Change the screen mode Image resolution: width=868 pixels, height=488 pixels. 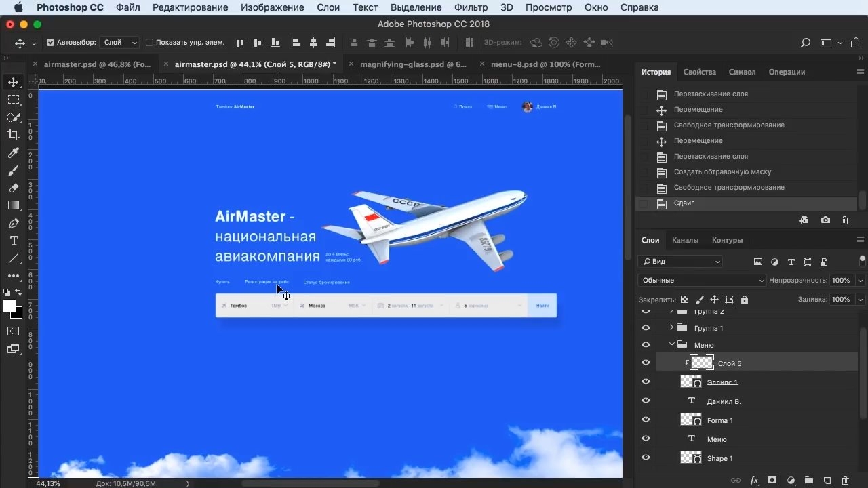click(x=14, y=349)
